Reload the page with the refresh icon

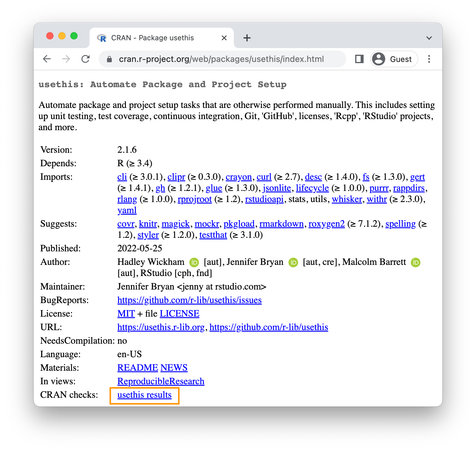pos(86,59)
